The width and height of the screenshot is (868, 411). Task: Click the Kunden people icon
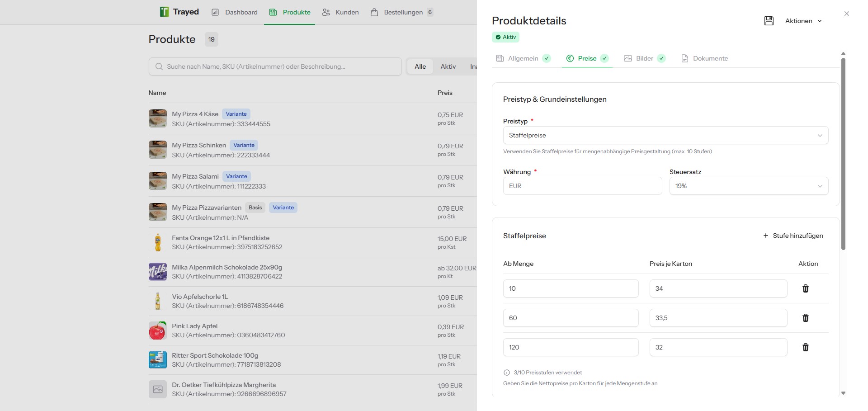coord(326,12)
